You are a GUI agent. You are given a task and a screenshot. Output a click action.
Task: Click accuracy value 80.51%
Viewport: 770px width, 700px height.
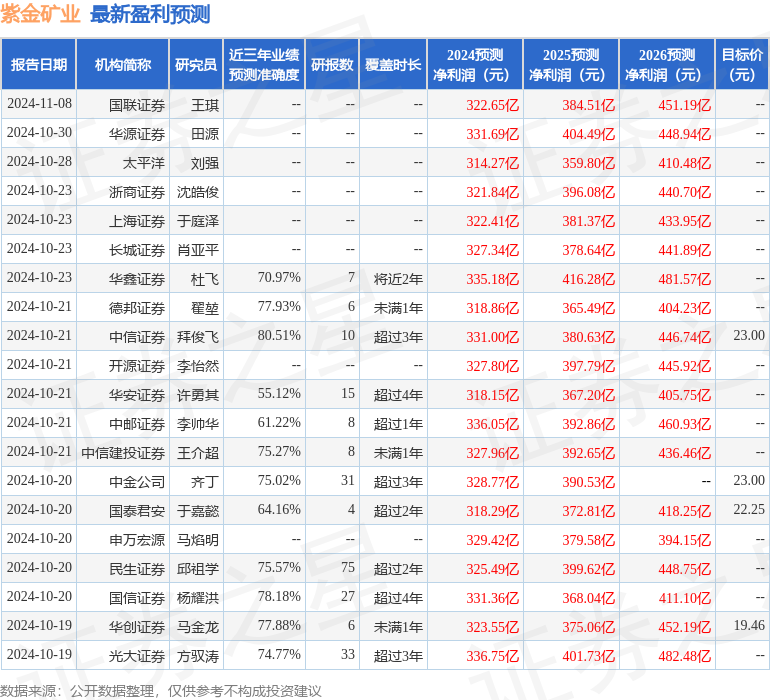(x=279, y=336)
